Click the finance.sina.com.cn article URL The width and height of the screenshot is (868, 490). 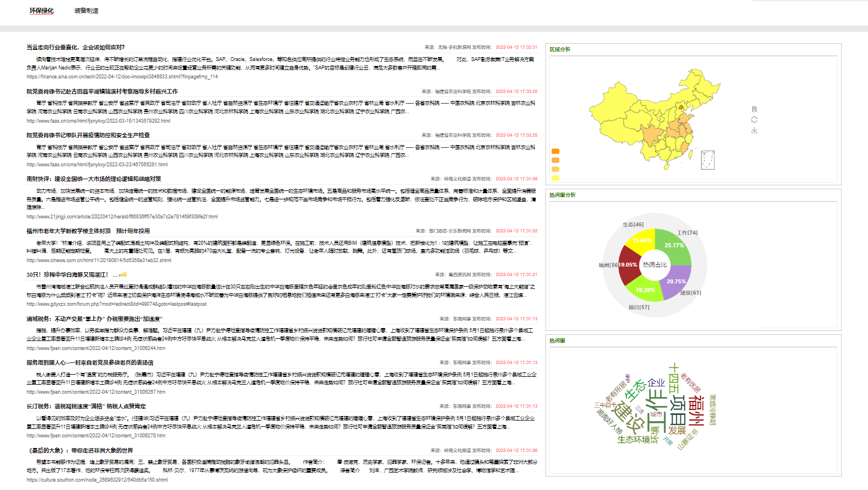click(122, 77)
